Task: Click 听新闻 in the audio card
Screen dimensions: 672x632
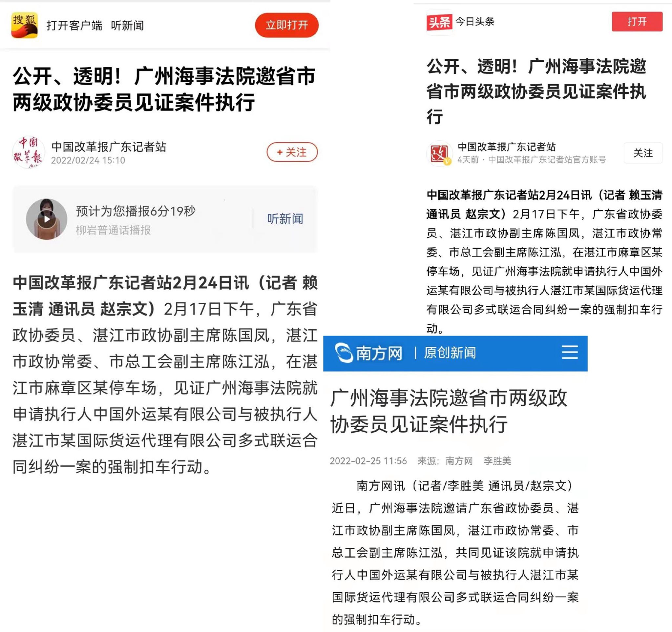Action: (285, 219)
